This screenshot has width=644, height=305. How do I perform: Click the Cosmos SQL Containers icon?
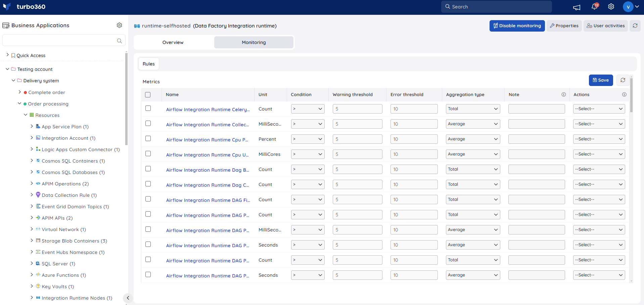point(38,161)
